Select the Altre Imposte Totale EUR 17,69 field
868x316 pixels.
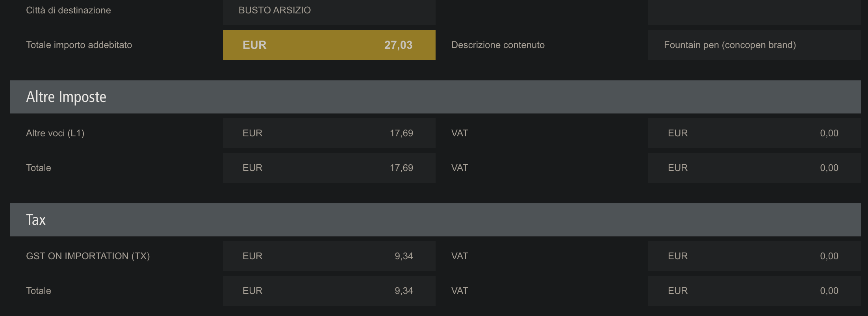[329, 168]
